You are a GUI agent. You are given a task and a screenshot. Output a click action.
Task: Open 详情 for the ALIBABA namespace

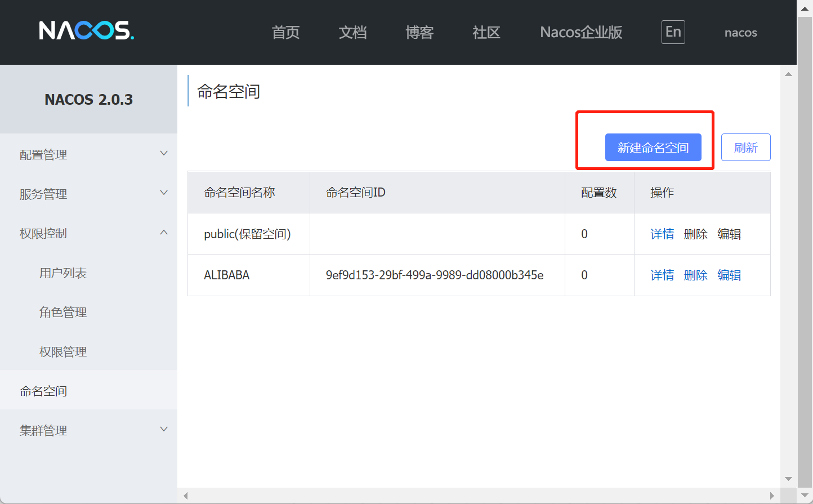(662, 275)
